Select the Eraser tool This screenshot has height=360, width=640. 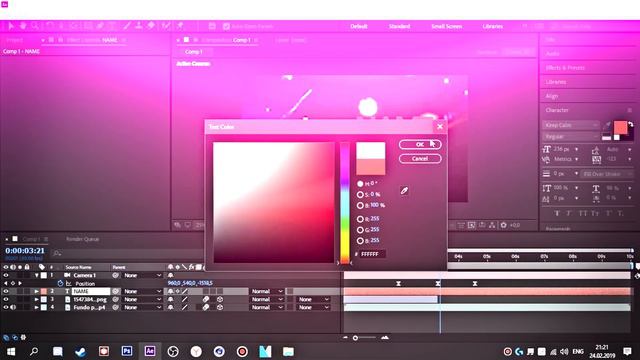click(x=151, y=26)
